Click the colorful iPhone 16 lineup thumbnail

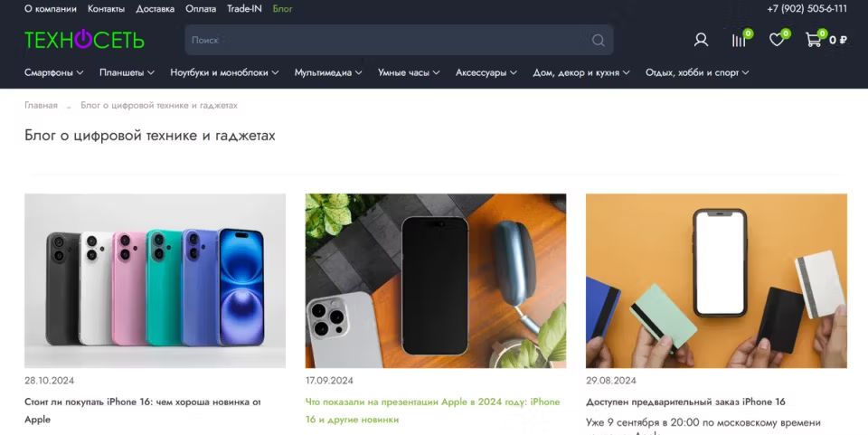point(155,280)
